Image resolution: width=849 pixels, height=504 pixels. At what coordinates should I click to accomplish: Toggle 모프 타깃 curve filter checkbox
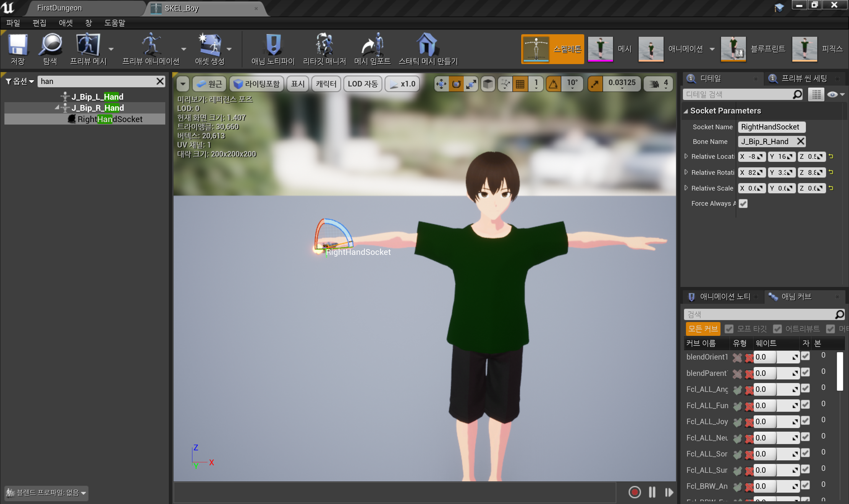729,329
